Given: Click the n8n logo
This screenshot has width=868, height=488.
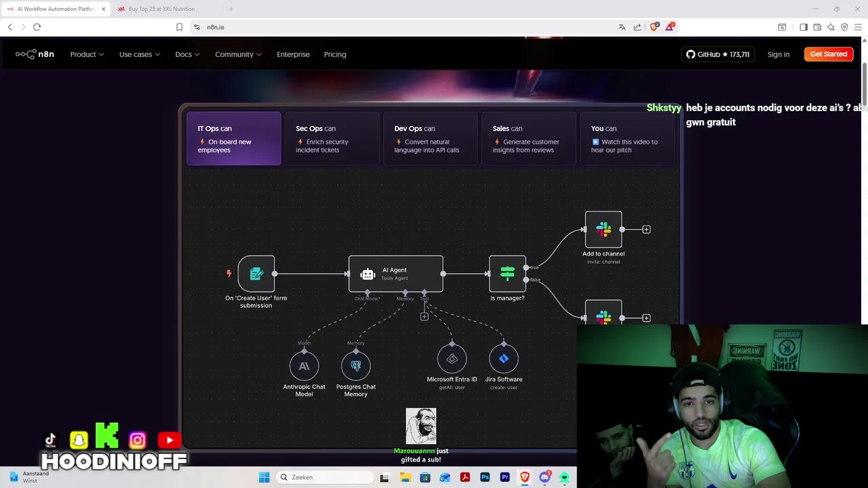Looking at the screenshot, I should point(35,54).
